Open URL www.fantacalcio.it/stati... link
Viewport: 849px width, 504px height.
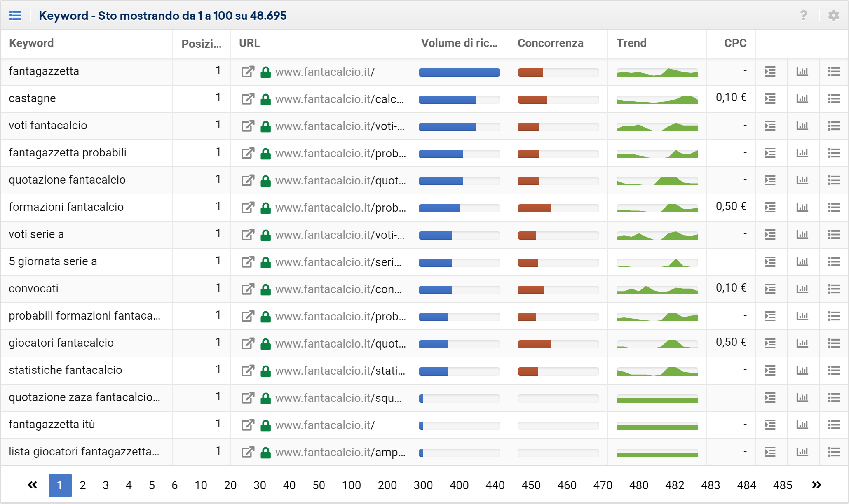pyautogui.click(x=340, y=371)
